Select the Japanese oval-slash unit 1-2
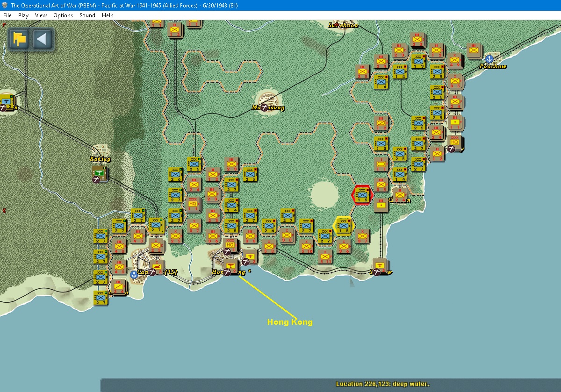561x392 pixels. coord(381,122)
